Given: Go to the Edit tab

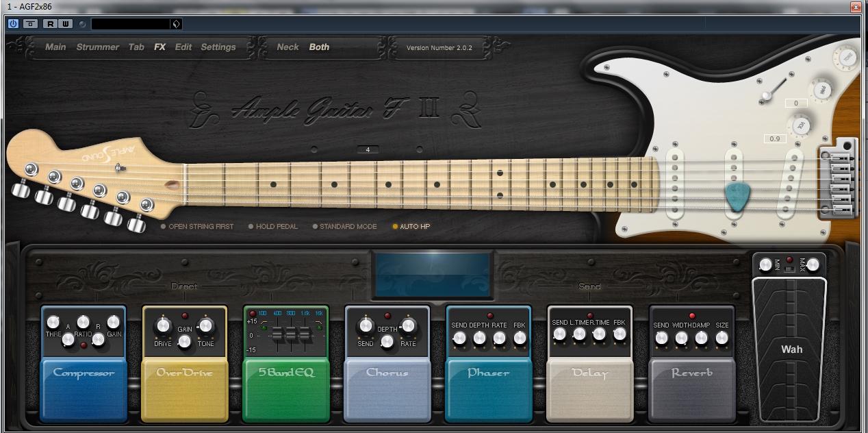Looking at the screenshot, I should [x=183, y=47].
